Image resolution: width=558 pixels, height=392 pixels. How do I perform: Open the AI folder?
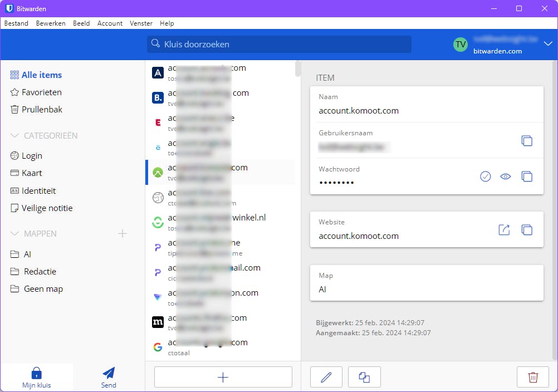[x=21, y=254]
